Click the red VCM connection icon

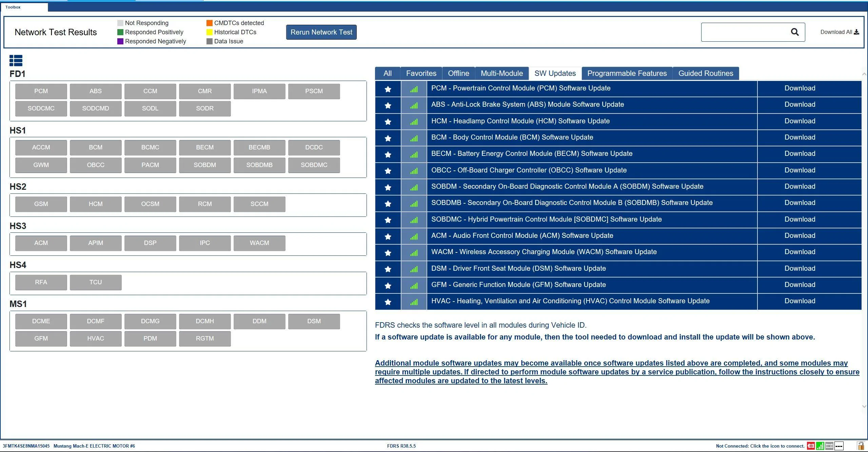click(811, 446)
